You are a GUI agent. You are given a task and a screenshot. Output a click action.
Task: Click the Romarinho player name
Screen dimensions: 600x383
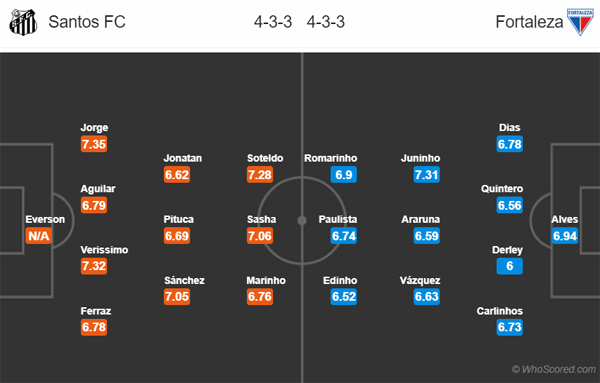pos(331,158)
